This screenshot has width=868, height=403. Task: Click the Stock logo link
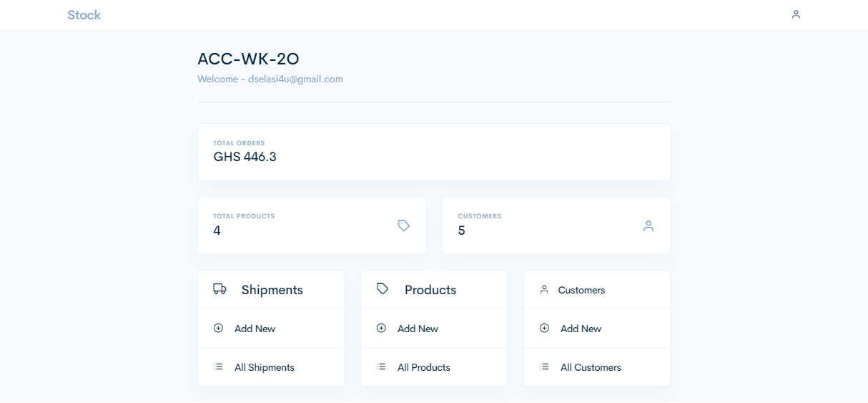84,15
